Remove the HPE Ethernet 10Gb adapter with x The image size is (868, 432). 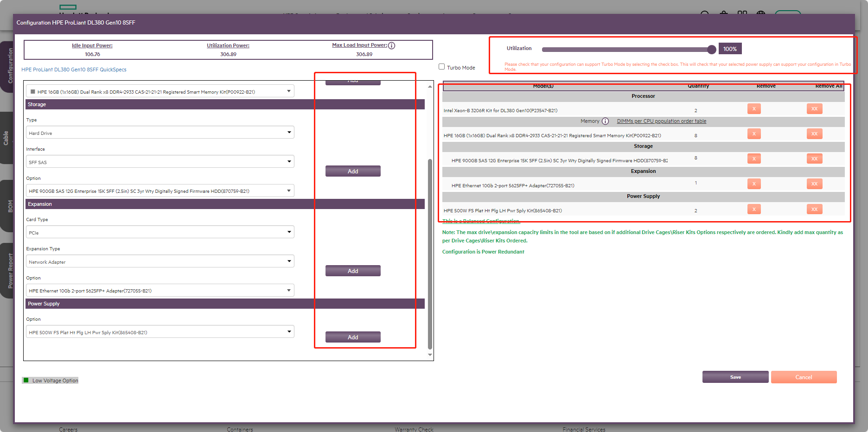coord(754,184)
